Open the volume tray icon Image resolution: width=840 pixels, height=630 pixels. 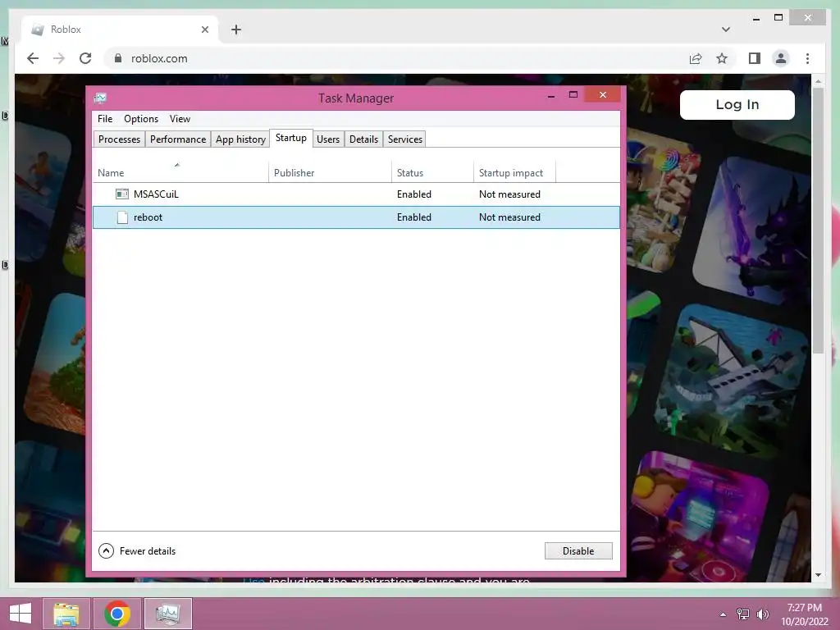(763, 614)
